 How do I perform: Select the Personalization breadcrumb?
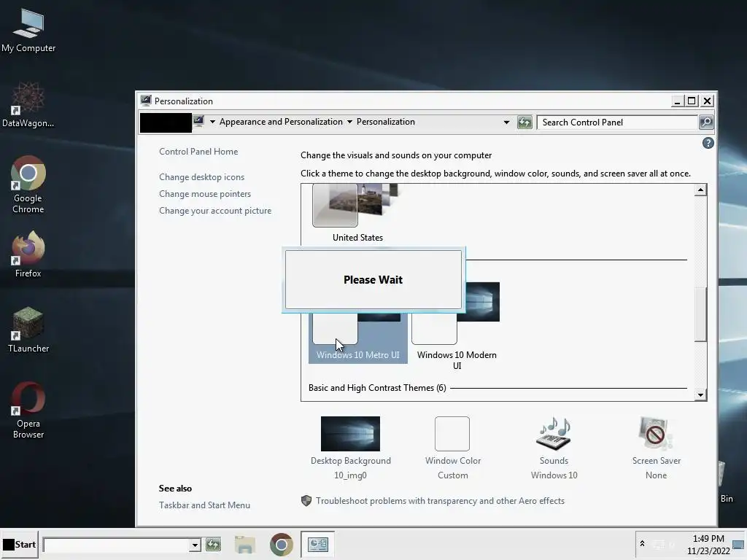click(385, 122)
